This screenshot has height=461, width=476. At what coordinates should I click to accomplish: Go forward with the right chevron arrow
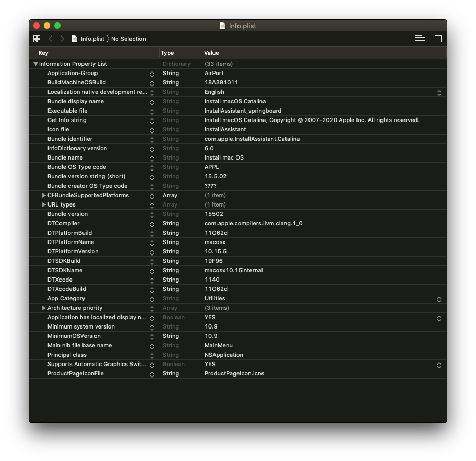click(x=62, y=39)
